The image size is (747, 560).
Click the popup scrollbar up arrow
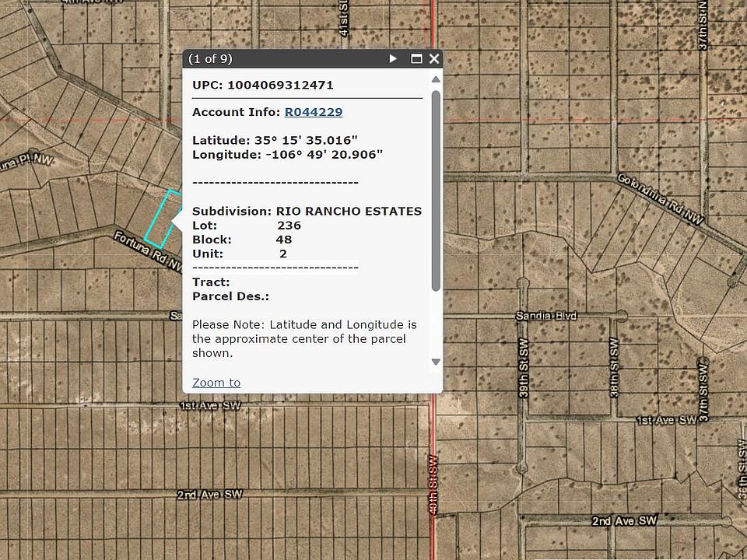pyautogui.click(x=436, y=79)
